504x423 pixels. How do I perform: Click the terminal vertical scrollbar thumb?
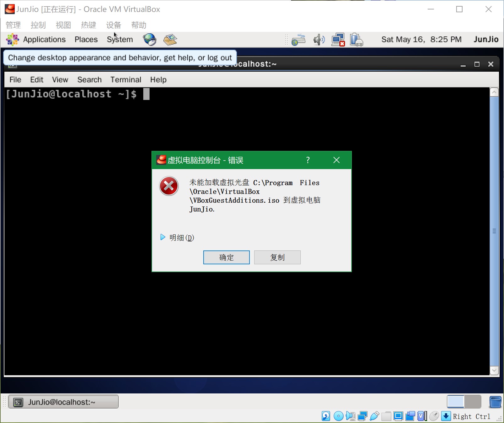[494, 231]
